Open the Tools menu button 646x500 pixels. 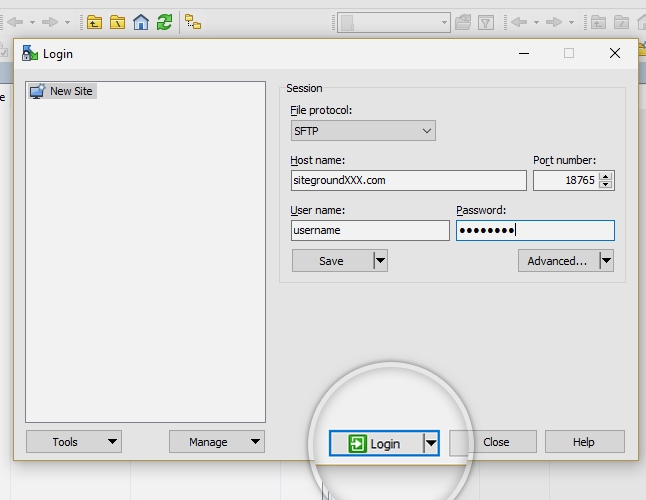(x=73, y=441)
